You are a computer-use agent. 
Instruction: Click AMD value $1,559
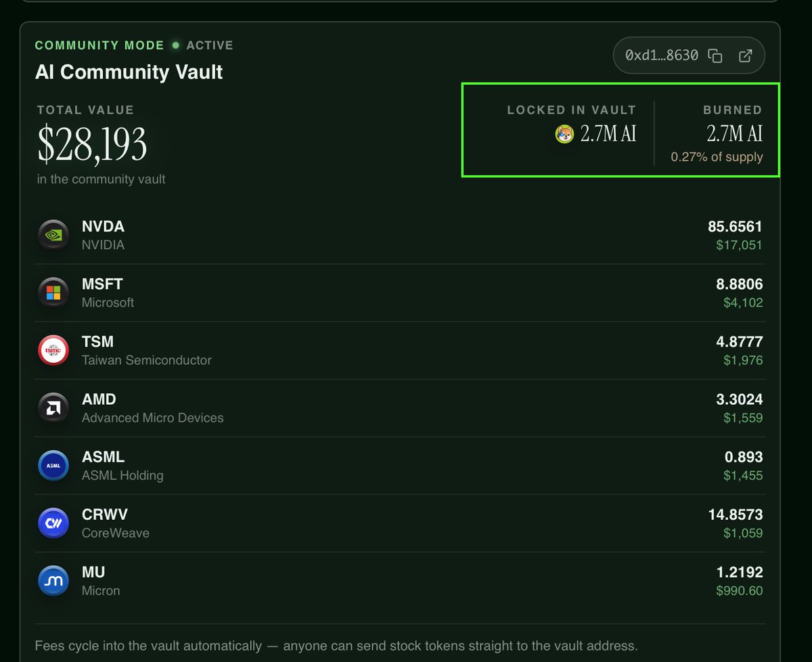click(742, 418)
